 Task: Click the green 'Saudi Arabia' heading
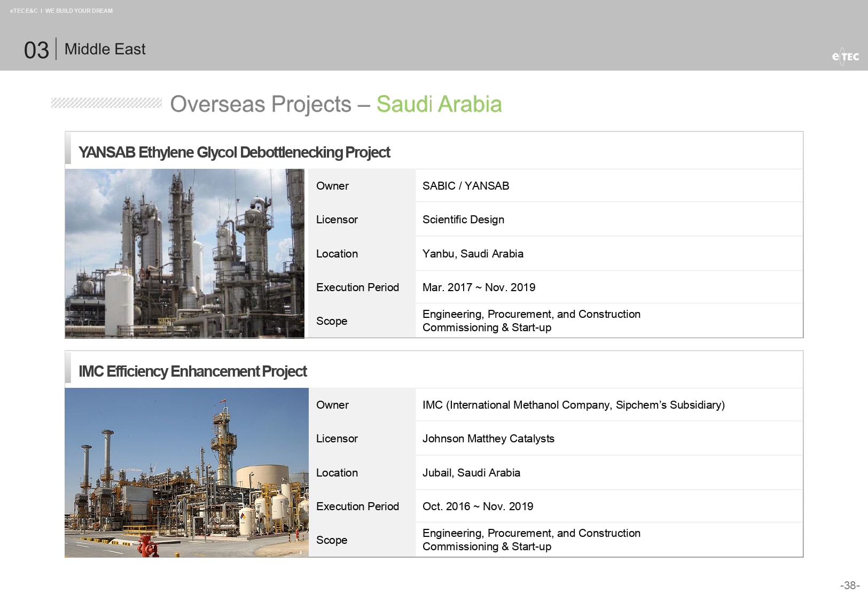(439, 104)
